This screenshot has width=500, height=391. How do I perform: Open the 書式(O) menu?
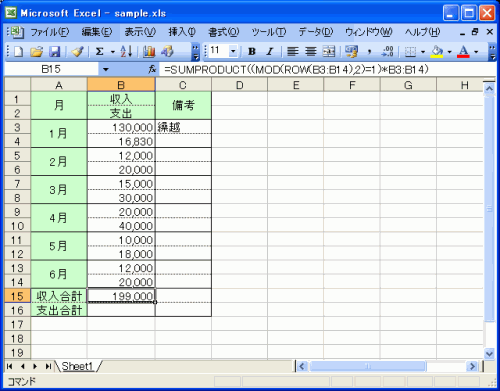pos(224,32)
